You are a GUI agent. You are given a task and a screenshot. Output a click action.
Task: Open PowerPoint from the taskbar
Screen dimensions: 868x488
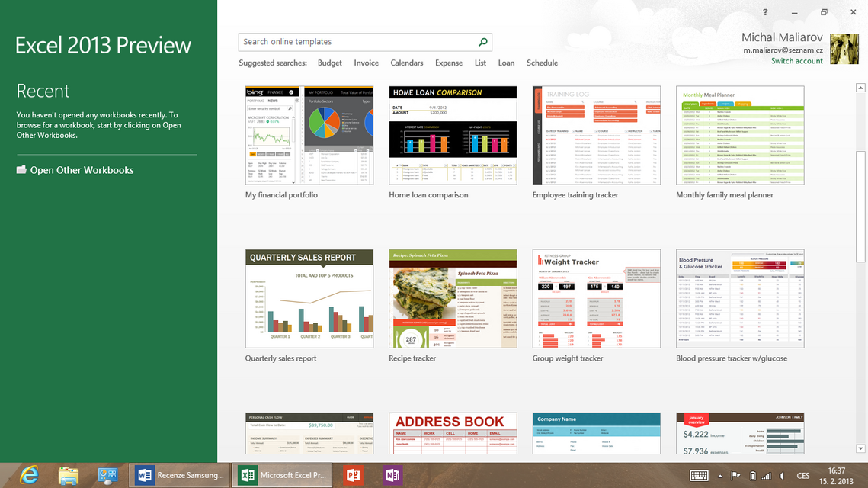point(351,475)
